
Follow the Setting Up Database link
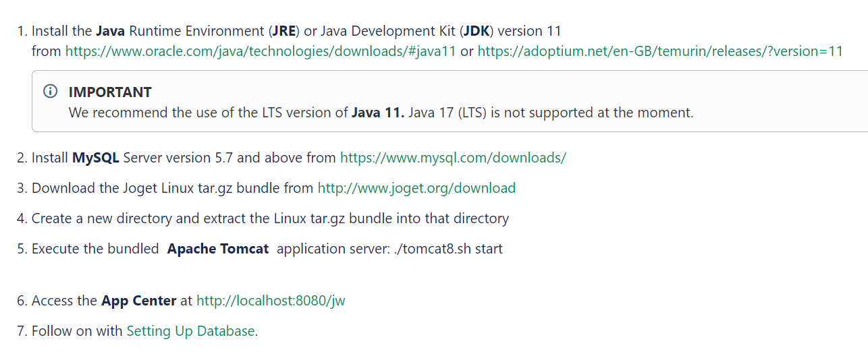[191, 331]
